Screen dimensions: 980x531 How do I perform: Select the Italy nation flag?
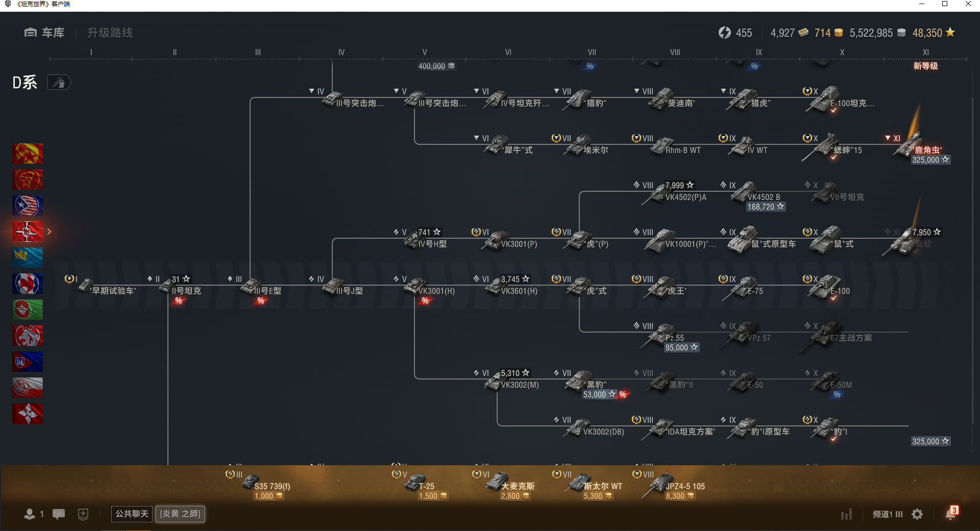pos(28,310)
